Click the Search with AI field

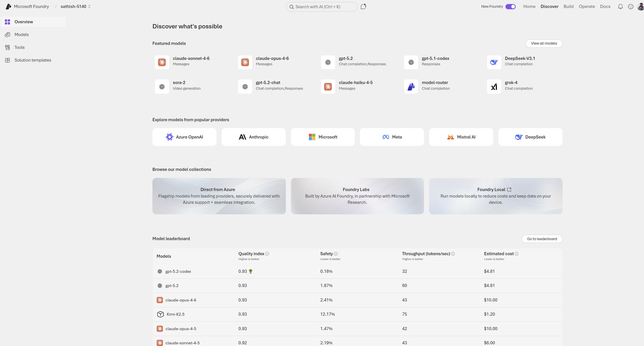[x=322, y=7]
